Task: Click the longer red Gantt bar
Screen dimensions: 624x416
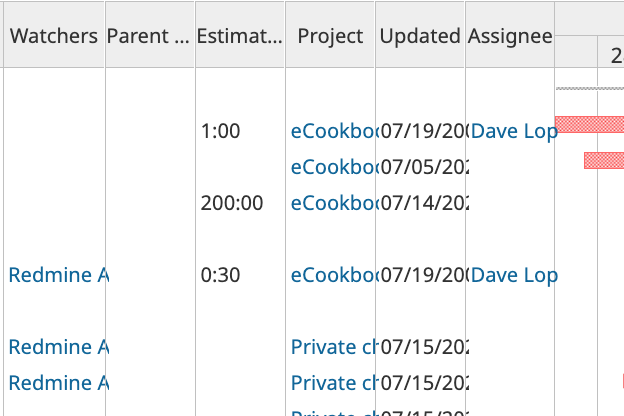Action: pos(589,124)
